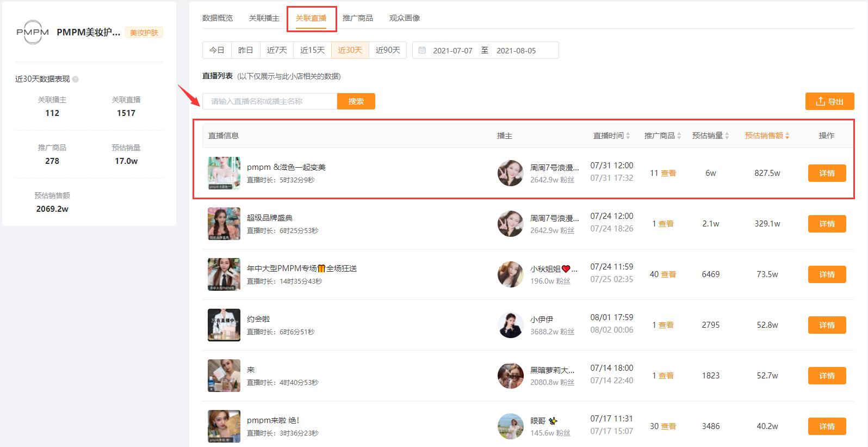This screenshot has width=868, height=447.
Task: Open start date 2021-07-07 picker
Action: click(x=452, y=51)
